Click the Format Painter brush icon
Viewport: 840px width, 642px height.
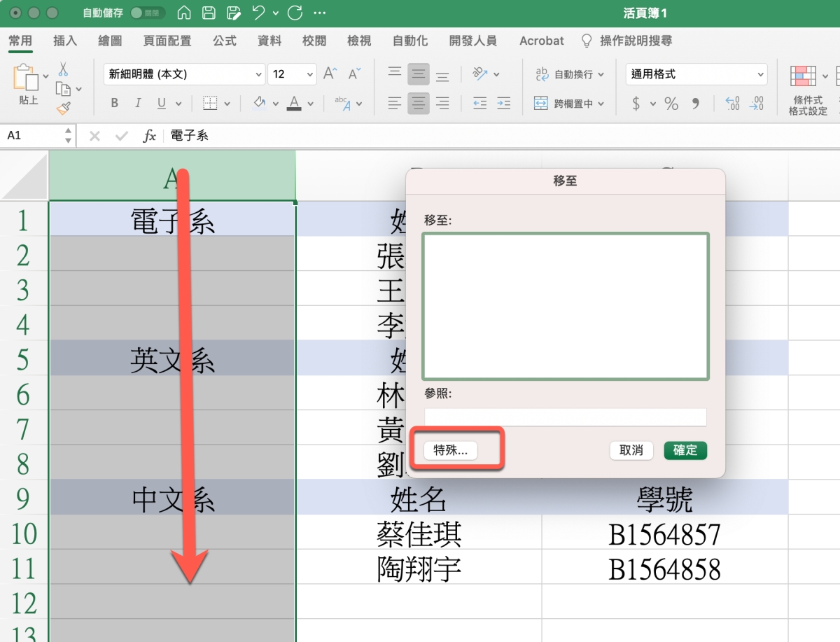(63, 108)
